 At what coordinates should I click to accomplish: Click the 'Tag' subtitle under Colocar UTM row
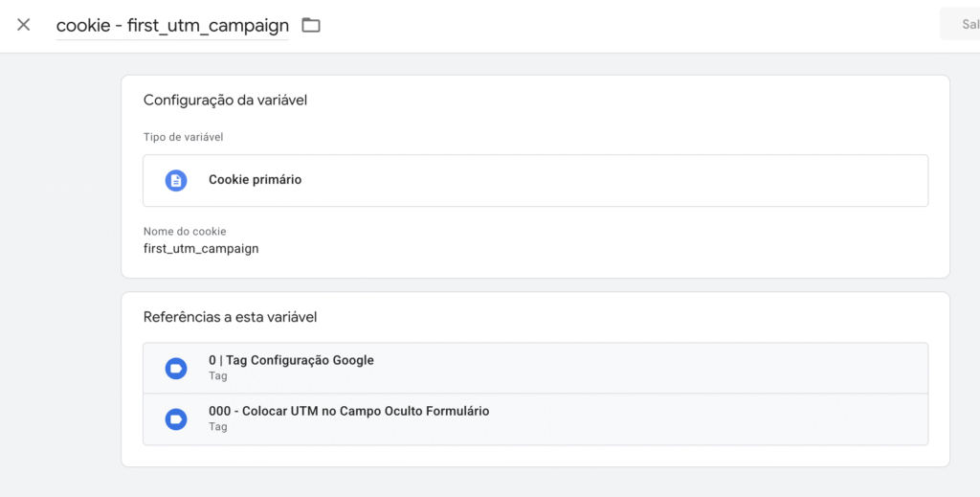coord(218,427)
